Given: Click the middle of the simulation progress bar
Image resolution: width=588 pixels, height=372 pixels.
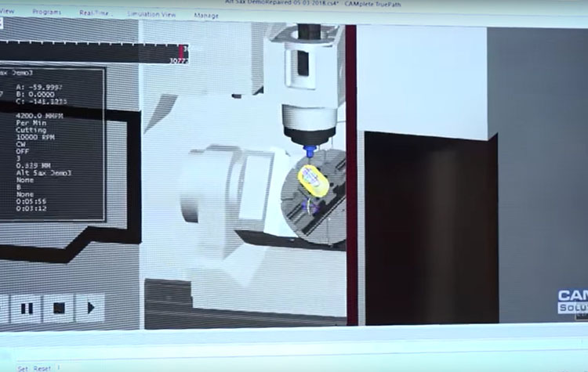Looking at the screenshot, I should pos(90,53).
